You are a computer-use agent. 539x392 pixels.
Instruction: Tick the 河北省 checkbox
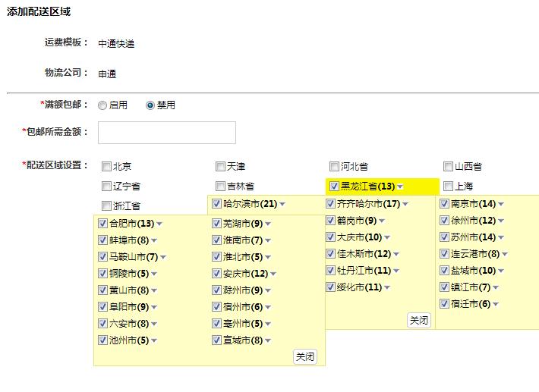[334, 166]
